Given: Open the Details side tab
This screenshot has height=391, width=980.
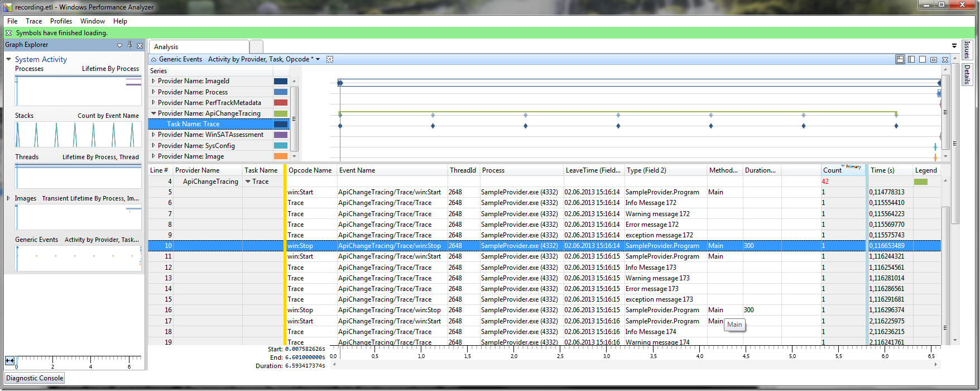Looking at the screenshot, I should tap(967, 74).
